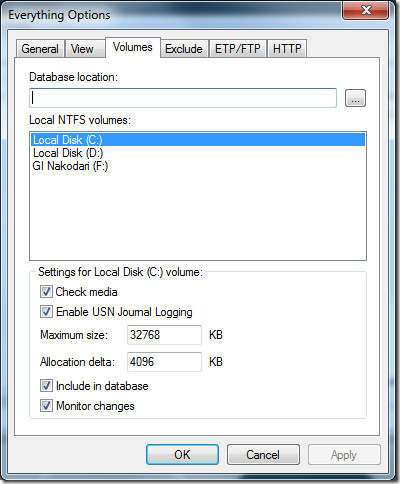Screen dimensions: 400x484
Task: Toggle the Check media checkbox
Action: click(46, 292)
